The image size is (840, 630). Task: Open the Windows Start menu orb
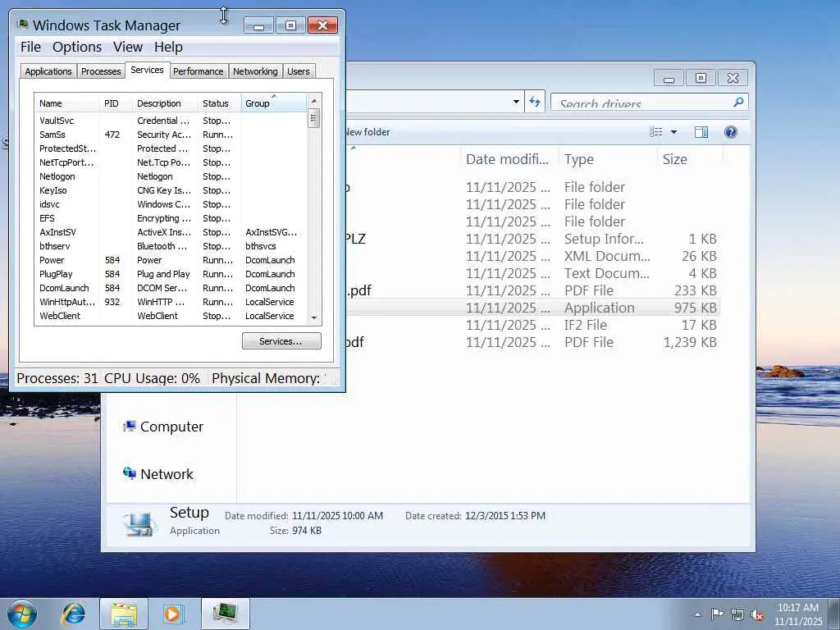22,614
